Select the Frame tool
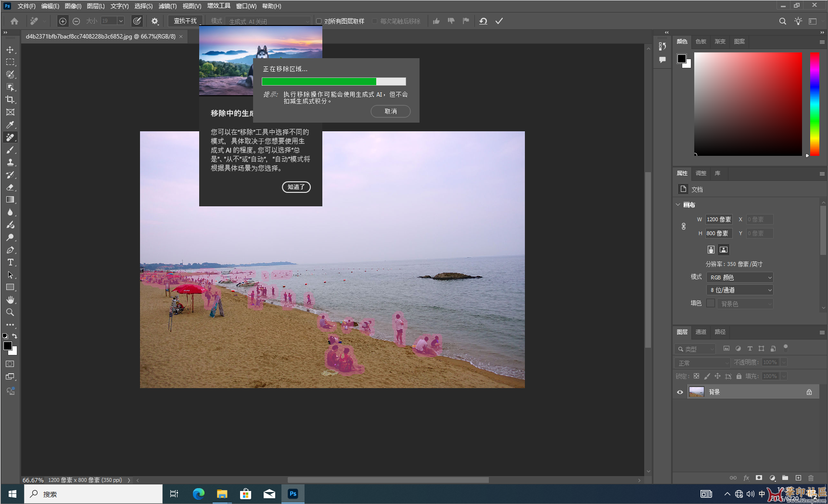The width and height of the screenshot is (828, 504). tap(10, 112)
